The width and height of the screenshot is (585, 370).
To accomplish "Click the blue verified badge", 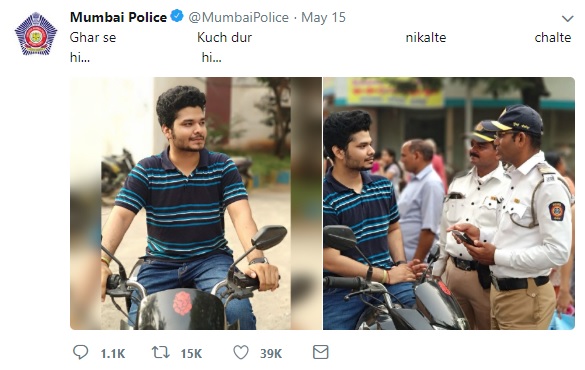I will [177, 16].
